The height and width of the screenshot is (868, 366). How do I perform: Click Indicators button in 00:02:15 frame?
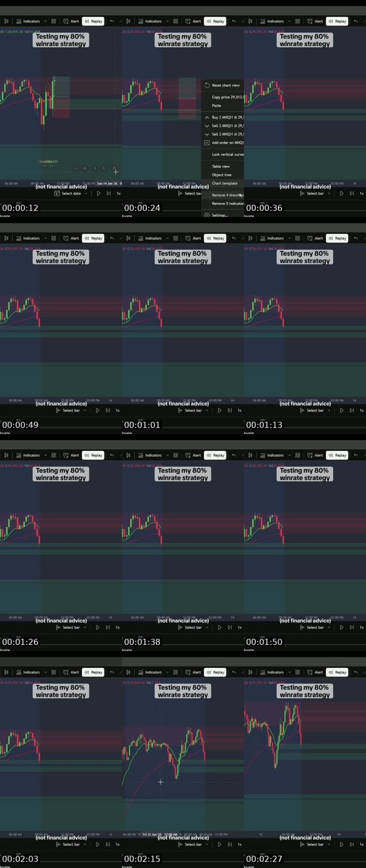[150, 672]
